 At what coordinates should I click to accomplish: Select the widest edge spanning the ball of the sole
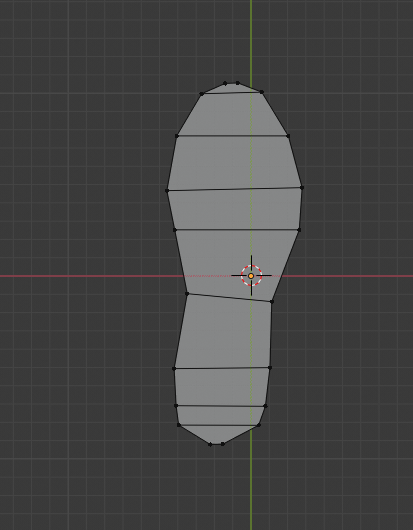tap(234, 189)
